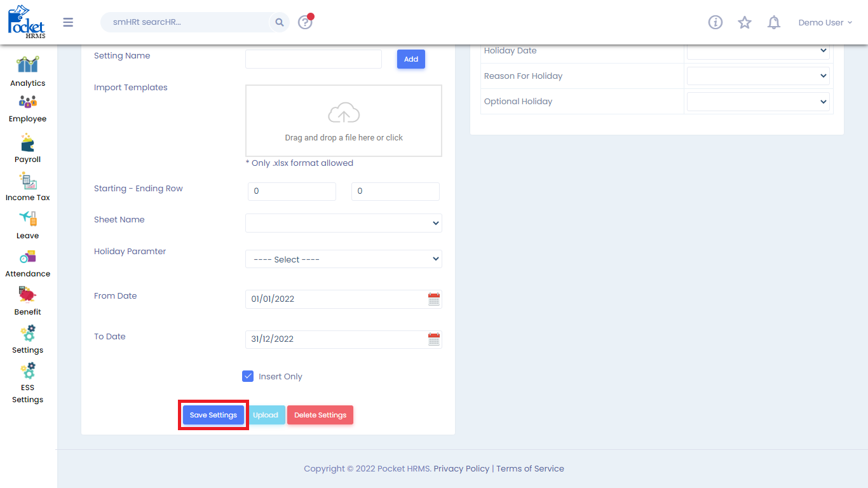Click Delete Settings button

pos(320,415)
